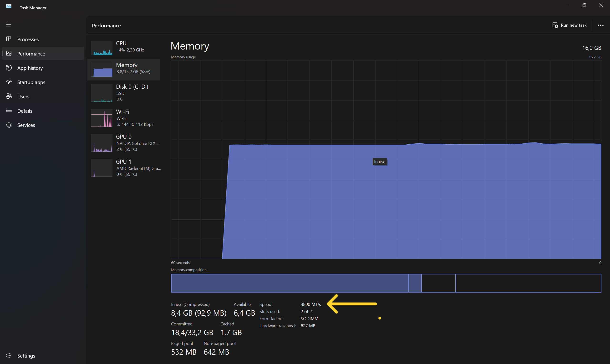610x364 pixels.
Task: Open the ellipsis overflow menu
Action: coord(601,25)
